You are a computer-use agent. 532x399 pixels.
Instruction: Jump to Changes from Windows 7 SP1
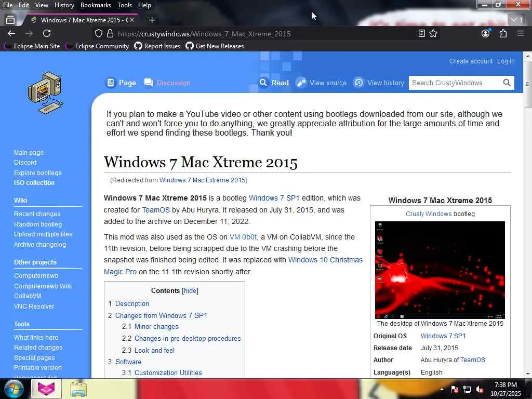coord(161,315)
